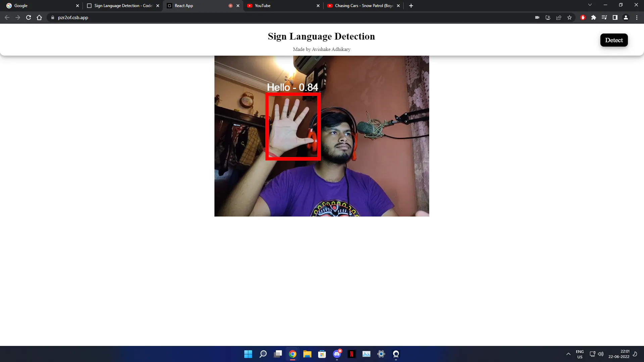Open Discord from the taskbar
644x362 pixels.
tap(337, 354)
